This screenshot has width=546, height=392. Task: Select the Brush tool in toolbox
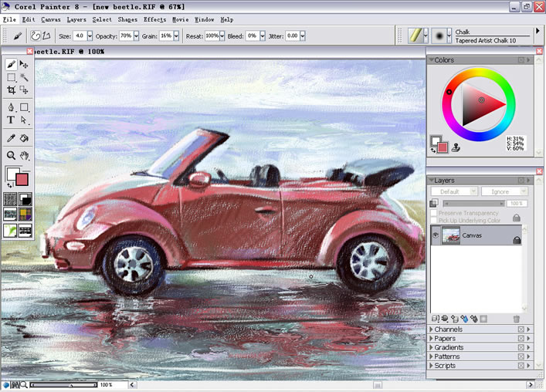11,65
